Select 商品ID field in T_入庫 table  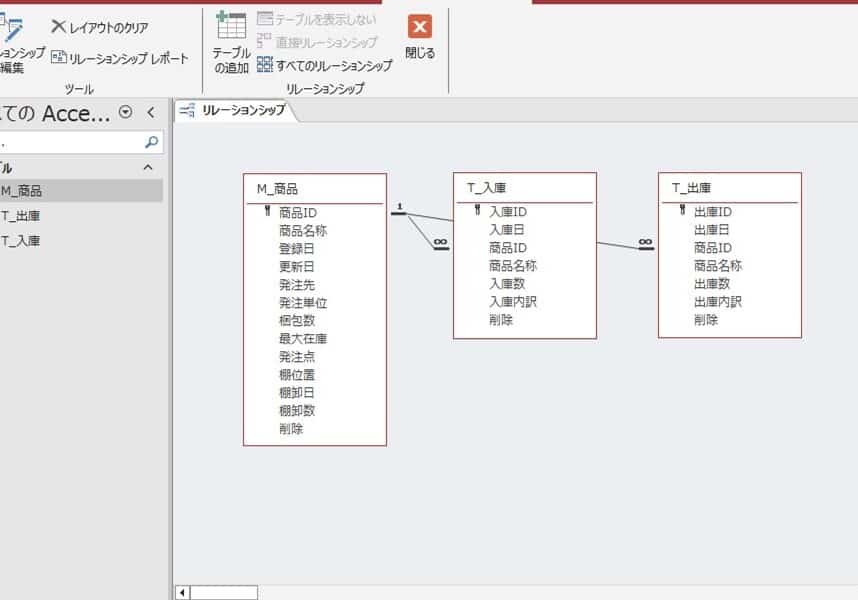[507, 248]
